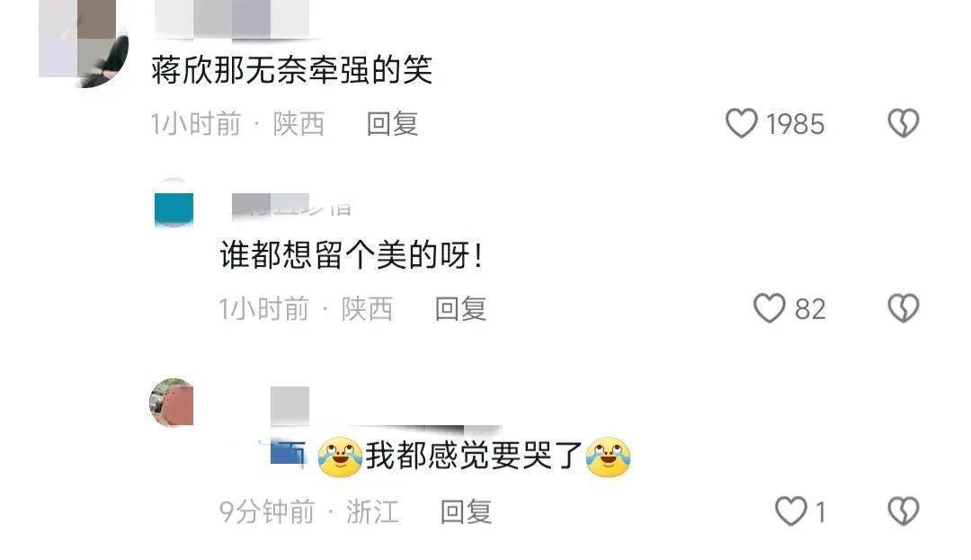Open the teal avatar of second commenter
The width and height of the screenshot is (971, 560).
tap(174, 203)
